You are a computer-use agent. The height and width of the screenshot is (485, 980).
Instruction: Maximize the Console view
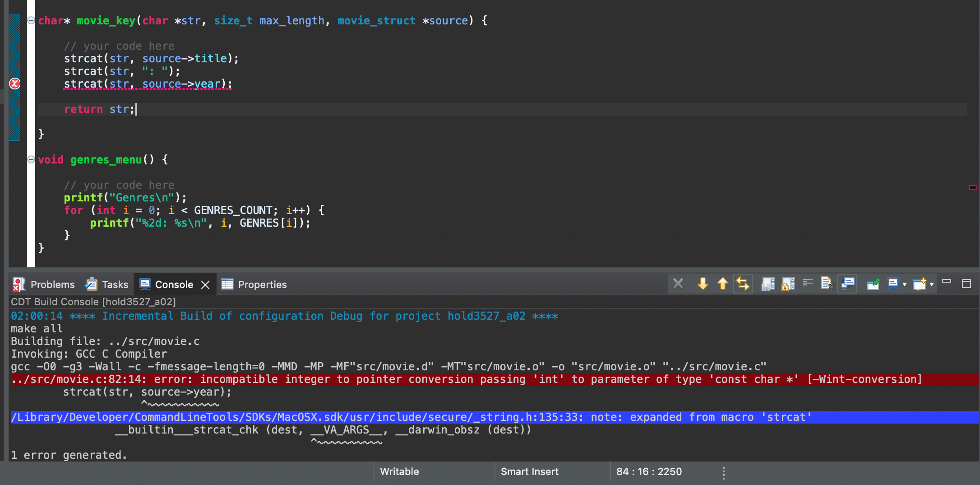click(x=967, y=284)
